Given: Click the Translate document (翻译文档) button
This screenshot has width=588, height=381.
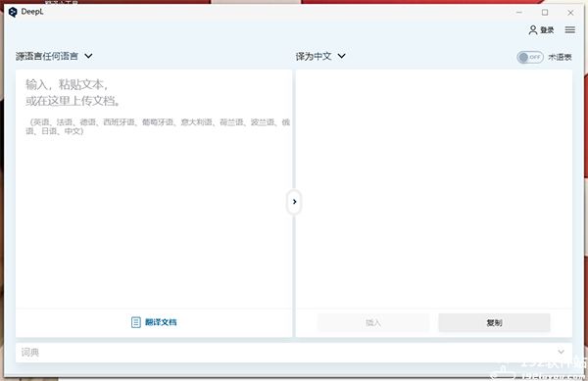Looking at the screenshot, I should [154, 322].
